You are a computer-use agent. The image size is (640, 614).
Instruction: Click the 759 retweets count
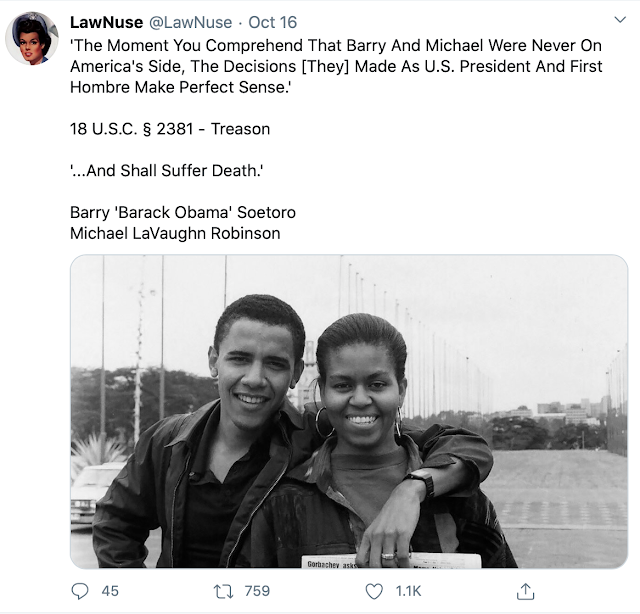(x=257, y=591)
